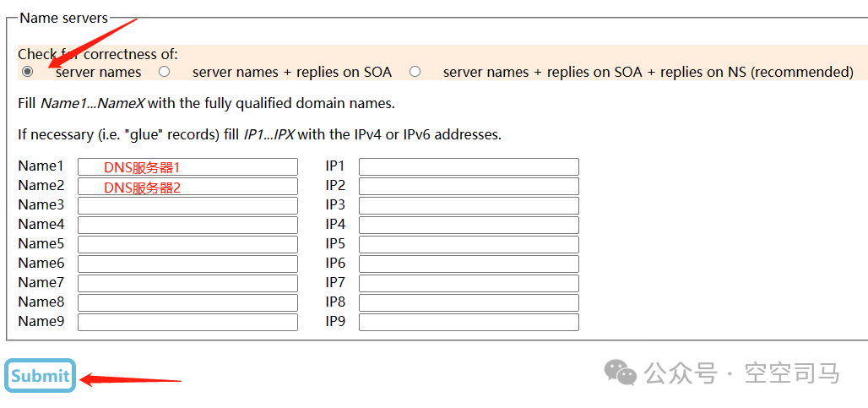
Task: Click the "Check for correctness of:" text
Action: click(98, 54)
